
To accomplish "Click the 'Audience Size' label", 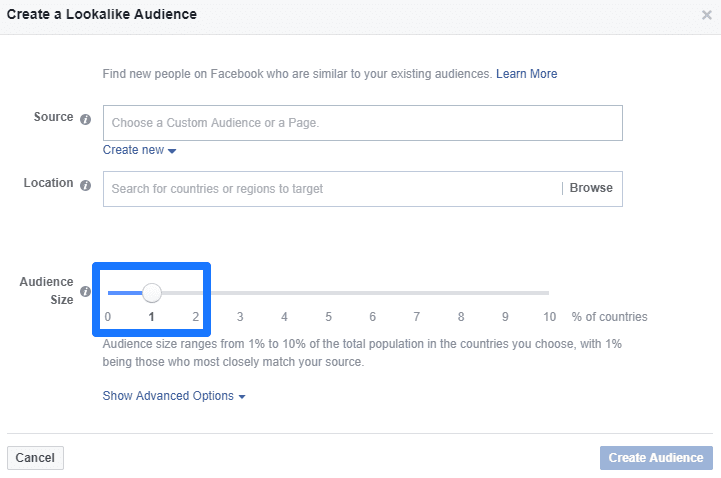I will 46,290.
